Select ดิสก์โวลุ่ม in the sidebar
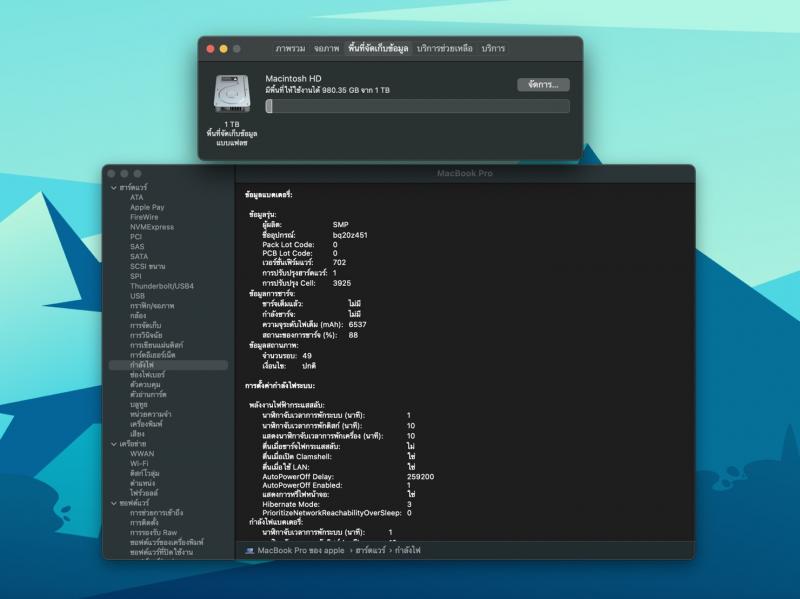This screenshot has height=599, width=800. tap(144, 473)
